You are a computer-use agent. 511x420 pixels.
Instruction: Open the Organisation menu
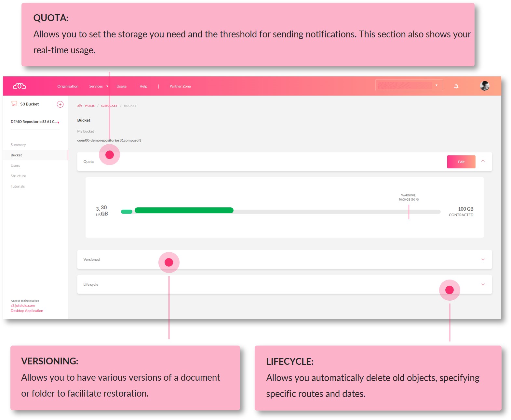pyautogui.click(x=68, y=86)
